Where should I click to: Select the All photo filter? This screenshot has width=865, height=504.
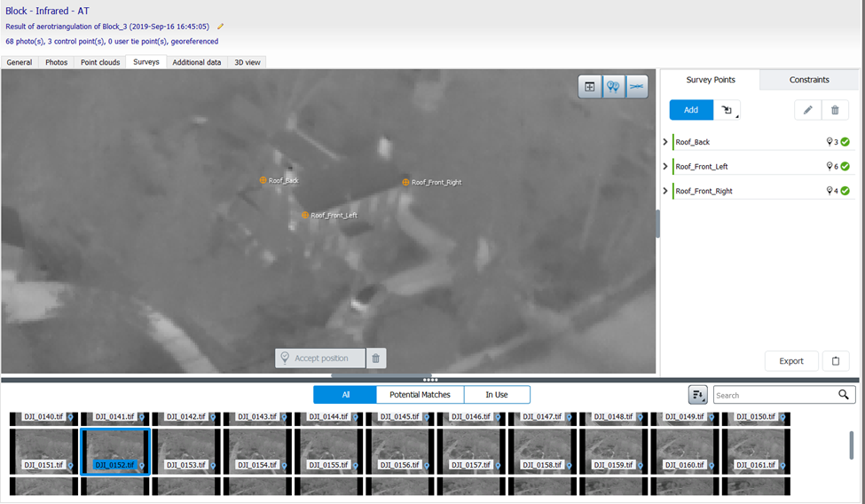tap(345, 395)
